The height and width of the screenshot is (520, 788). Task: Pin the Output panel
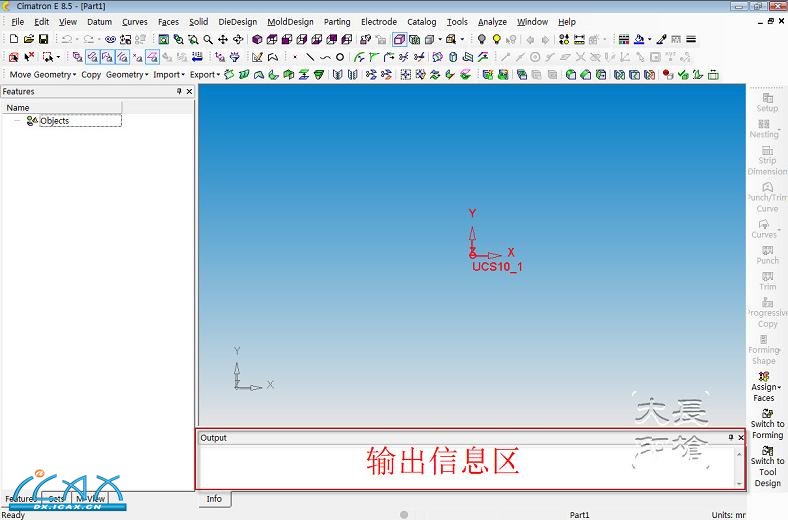pyautogui.click(x=731, y=437)
